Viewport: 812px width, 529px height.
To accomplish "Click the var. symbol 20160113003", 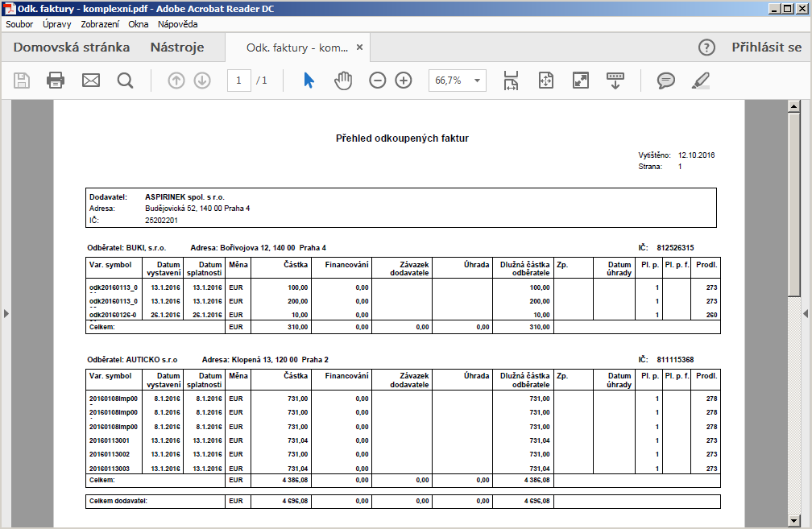I will [x=110, y=469].
